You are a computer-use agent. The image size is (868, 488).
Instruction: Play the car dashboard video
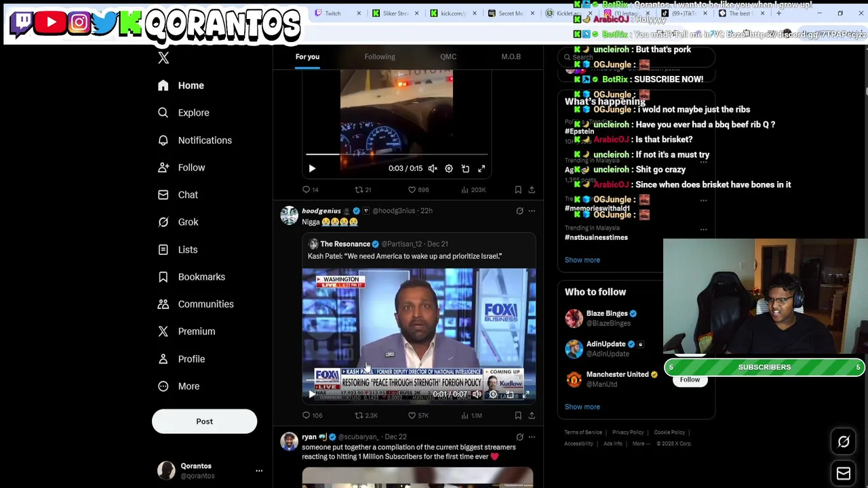pos(312,169)
